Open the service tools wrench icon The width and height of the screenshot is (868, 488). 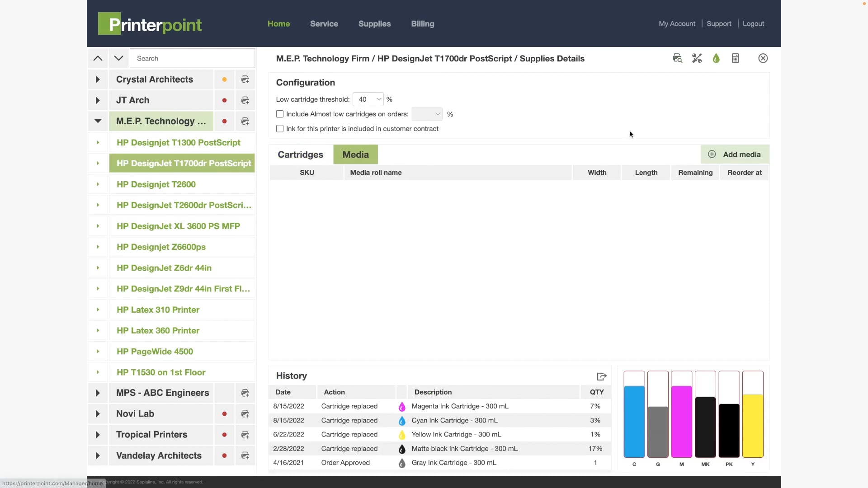(x=697, y=58)
